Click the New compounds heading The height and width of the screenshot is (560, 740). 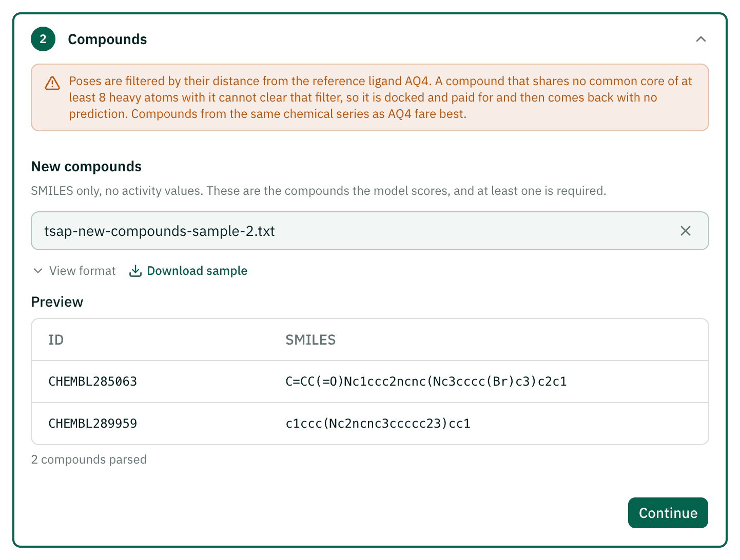[86, 167]
